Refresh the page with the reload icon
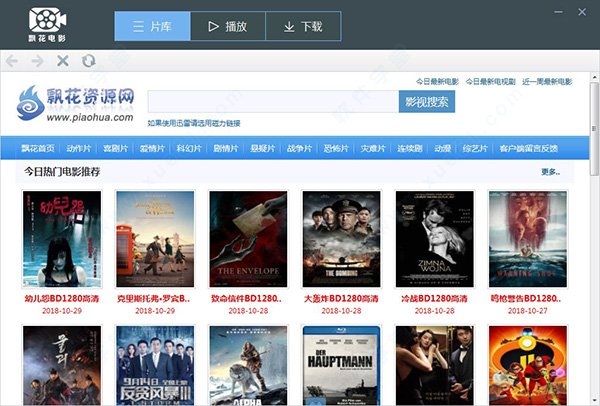Viewport: 600px width, 406px height. click(x=88, y=60)
